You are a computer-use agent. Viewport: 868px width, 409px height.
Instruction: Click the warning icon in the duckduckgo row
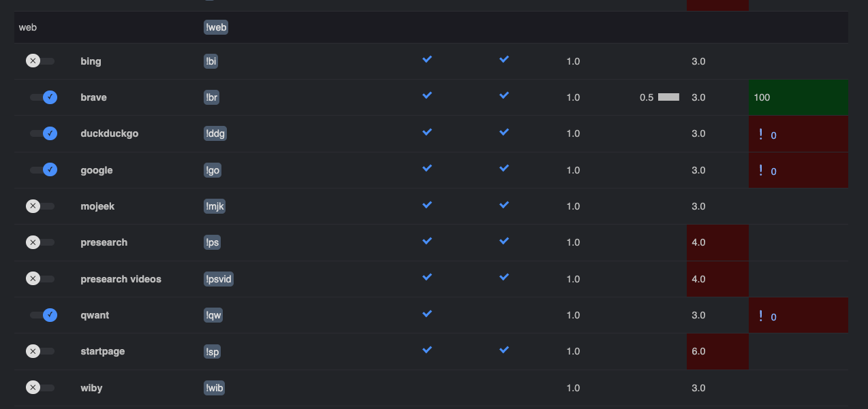(x=760, y=134)
